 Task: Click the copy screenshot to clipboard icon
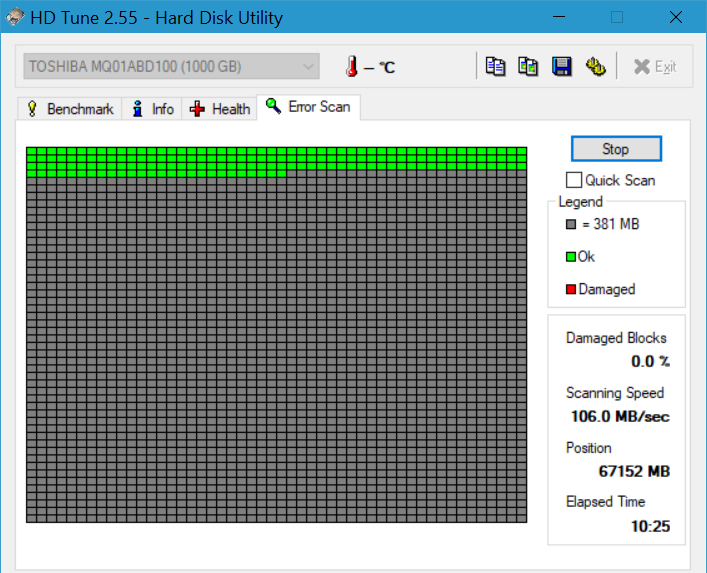(528, 66)
